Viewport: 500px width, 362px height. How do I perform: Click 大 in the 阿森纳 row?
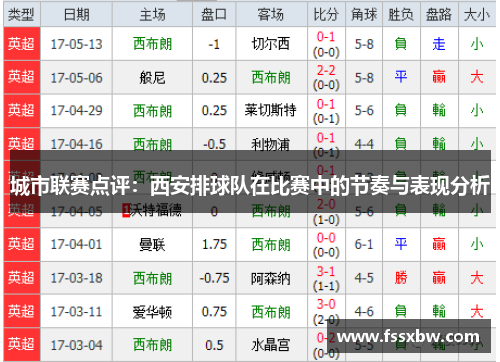click(477, 278)
